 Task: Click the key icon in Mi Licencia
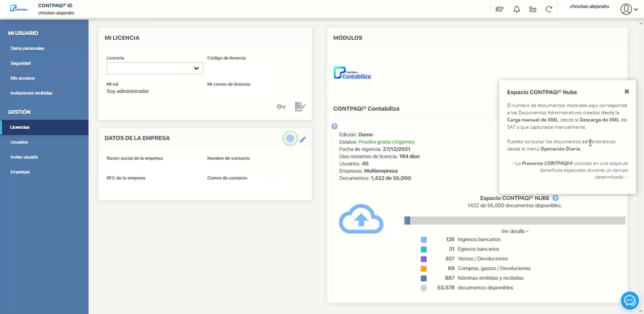(281, 107)
